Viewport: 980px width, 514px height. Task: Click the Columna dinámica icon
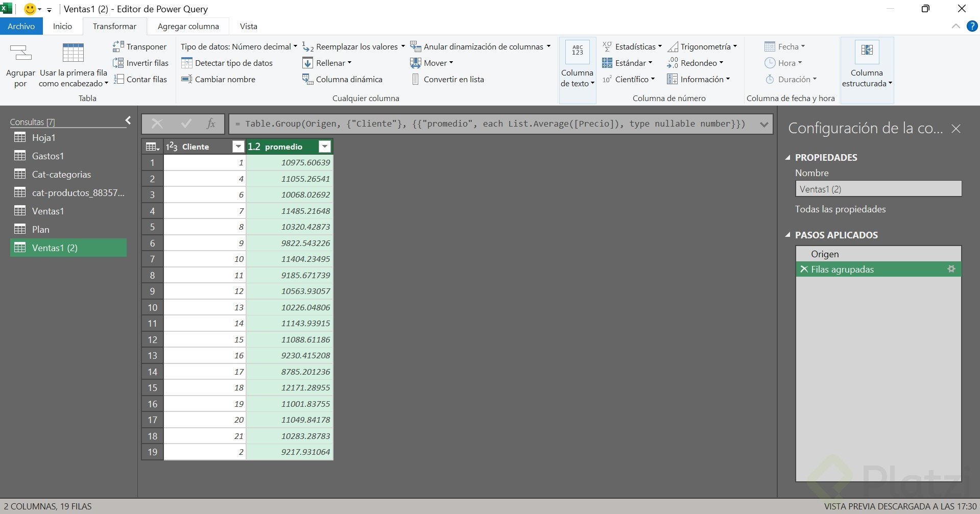(307, 79)
